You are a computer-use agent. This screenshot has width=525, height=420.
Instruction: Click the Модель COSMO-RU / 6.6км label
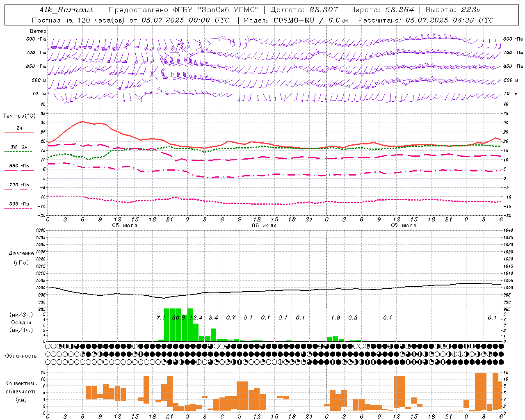pyautogui.click(x=296, y=20)
